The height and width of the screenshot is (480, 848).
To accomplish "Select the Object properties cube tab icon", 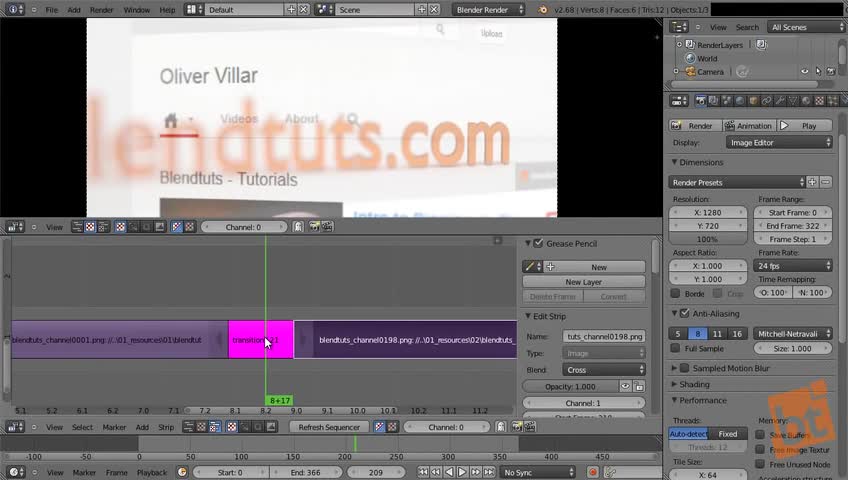I will pyautogui.click(x=753, y=101).
